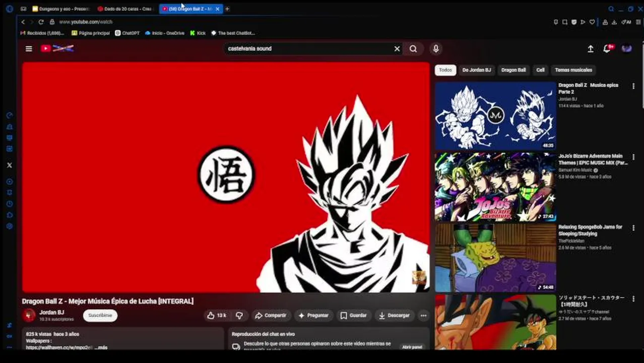
Task: Open Dragon Ball Z Musica epica Parte 2 thumbnail
Action: click(495, 116)
